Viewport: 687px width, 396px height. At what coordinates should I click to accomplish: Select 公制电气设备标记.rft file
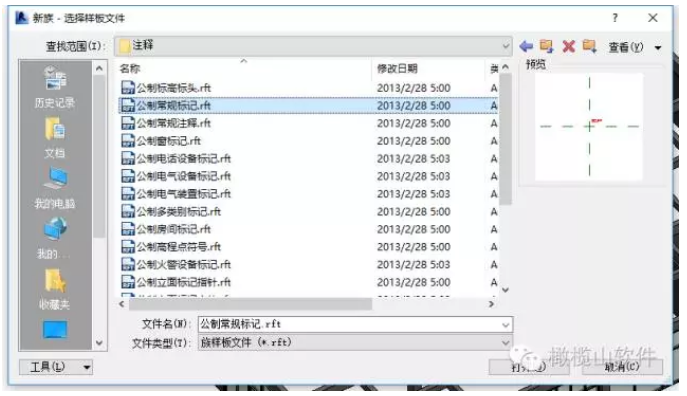point(308,176)
